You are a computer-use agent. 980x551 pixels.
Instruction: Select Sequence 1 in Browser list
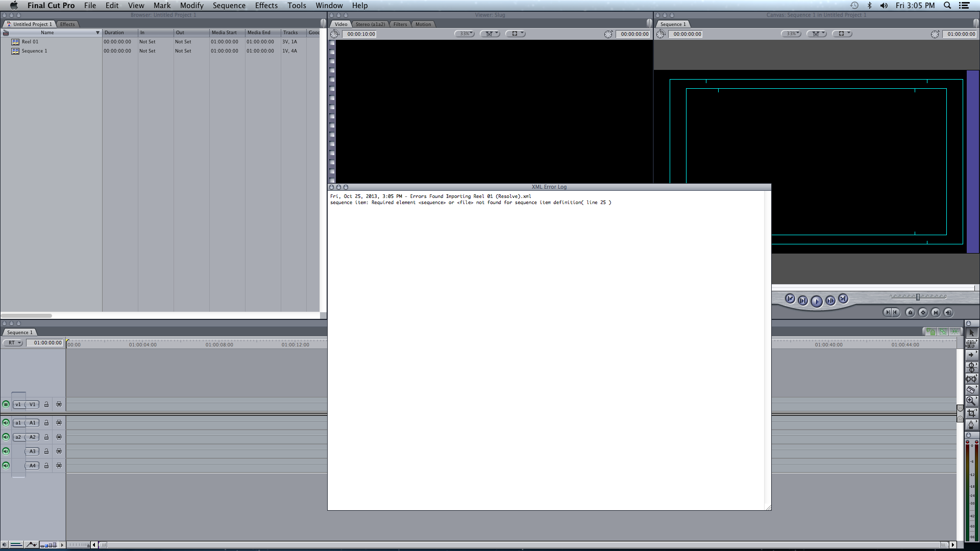34,51
